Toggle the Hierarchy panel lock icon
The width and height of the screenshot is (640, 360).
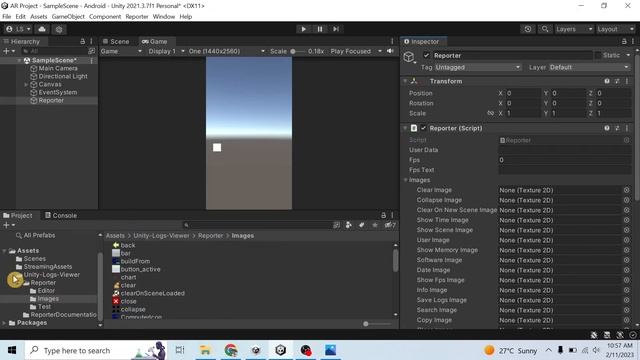pyautogui.click(x=82, y=42)
